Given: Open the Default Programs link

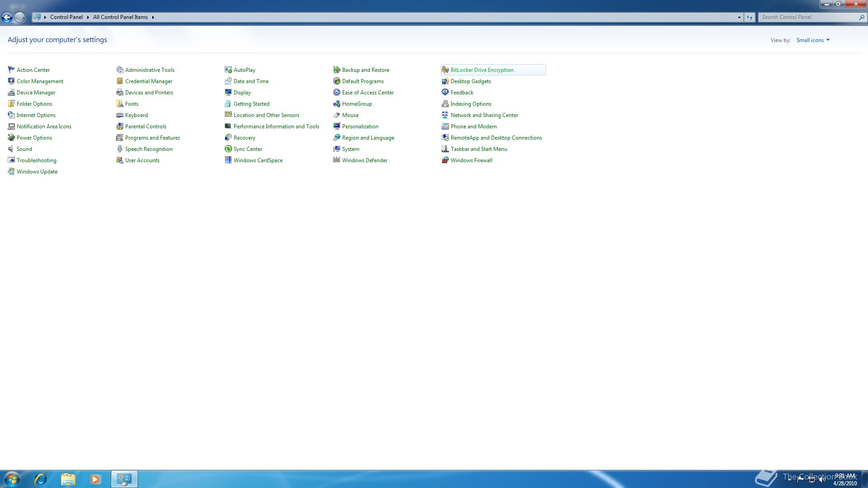Looking at the screenshot, I should pyautogui.click(x=363, y=81).
